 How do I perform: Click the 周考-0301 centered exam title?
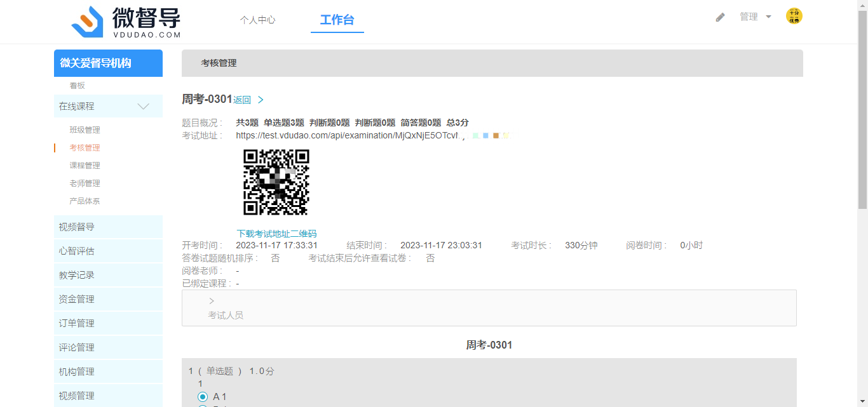(x=489, y=345)
